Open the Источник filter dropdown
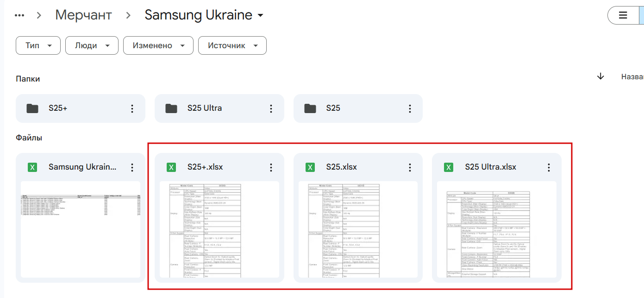 pos(232,45)
